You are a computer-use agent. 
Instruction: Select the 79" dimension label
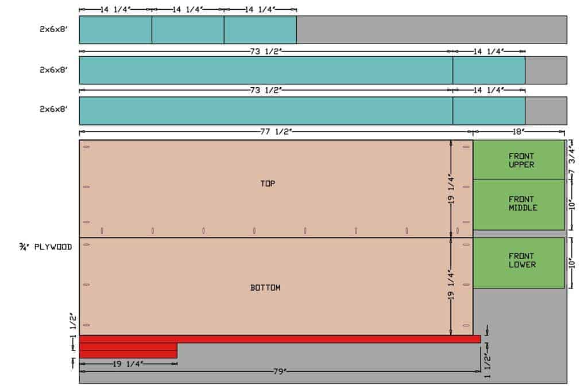point(279,372)
